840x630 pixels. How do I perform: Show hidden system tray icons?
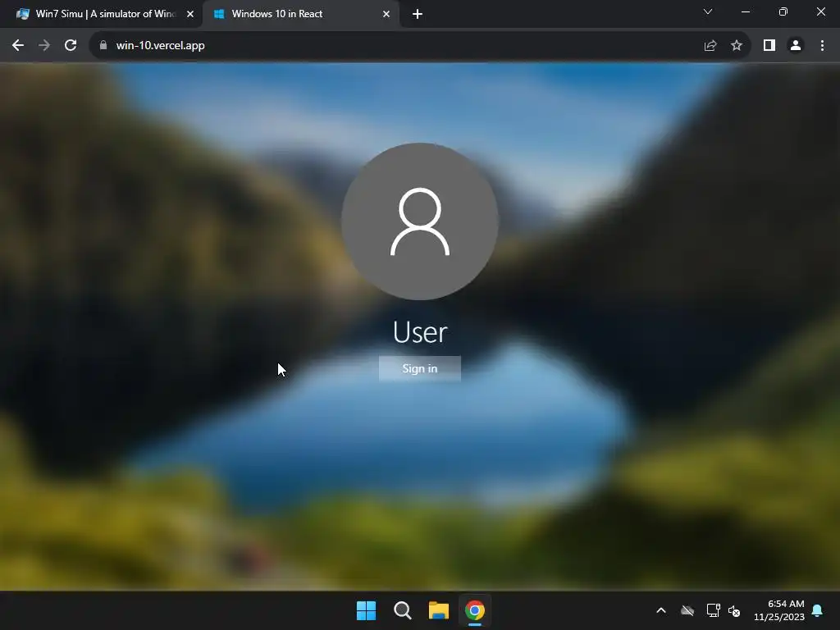point(661,610)
